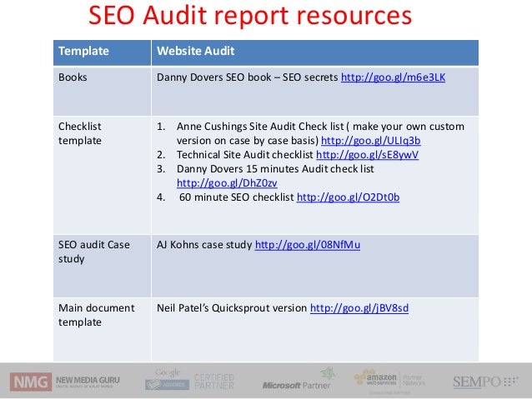The image size is (532, 399).
Task: Open Neil Patel's Quicksprout version link
Action: (359, 307)
